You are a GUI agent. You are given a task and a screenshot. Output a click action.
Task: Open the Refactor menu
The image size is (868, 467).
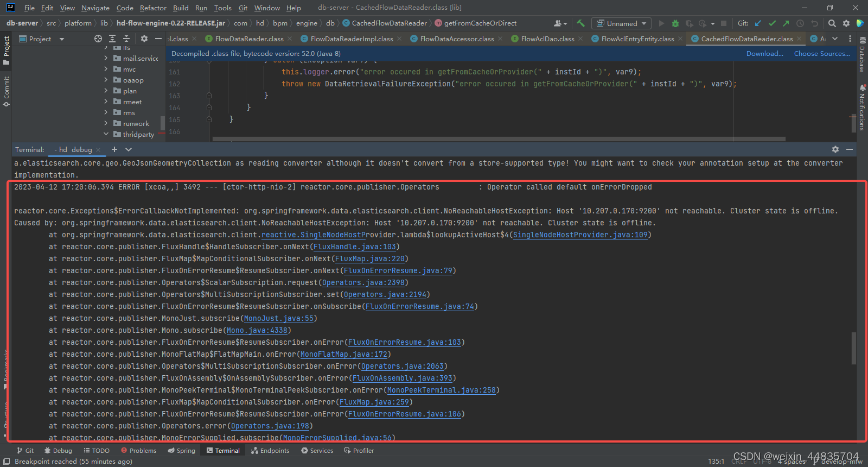tap(153, 8)
